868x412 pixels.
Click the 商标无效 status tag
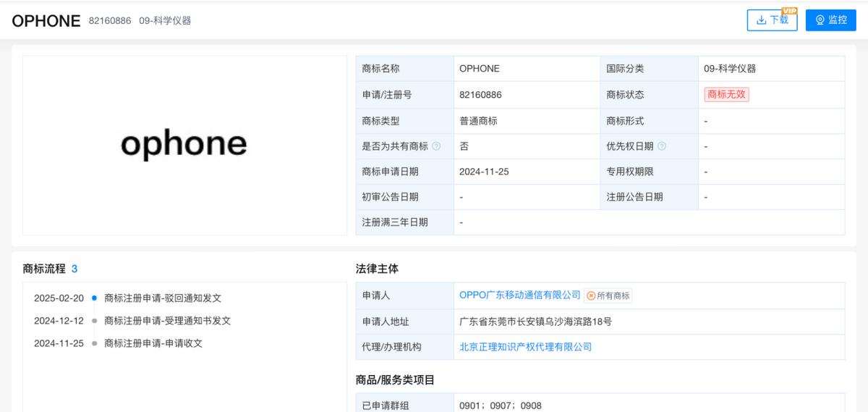(x=727, y=94)
